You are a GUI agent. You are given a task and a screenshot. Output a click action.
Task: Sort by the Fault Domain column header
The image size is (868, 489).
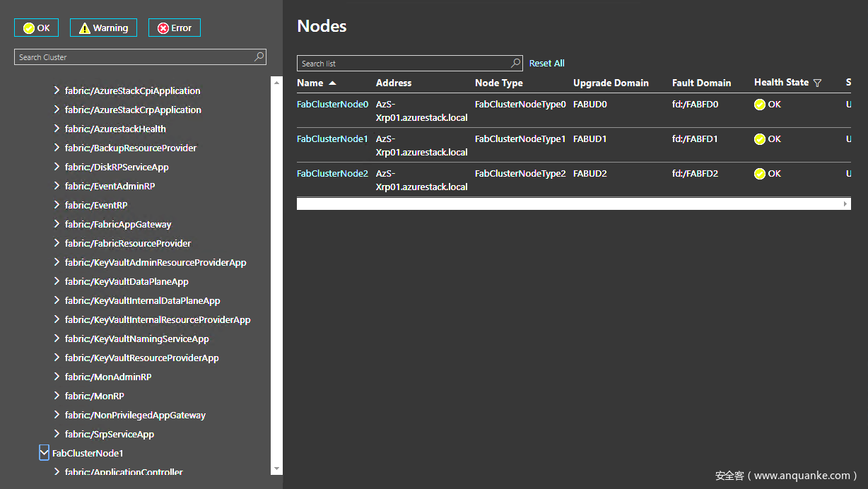pos(702,83)
